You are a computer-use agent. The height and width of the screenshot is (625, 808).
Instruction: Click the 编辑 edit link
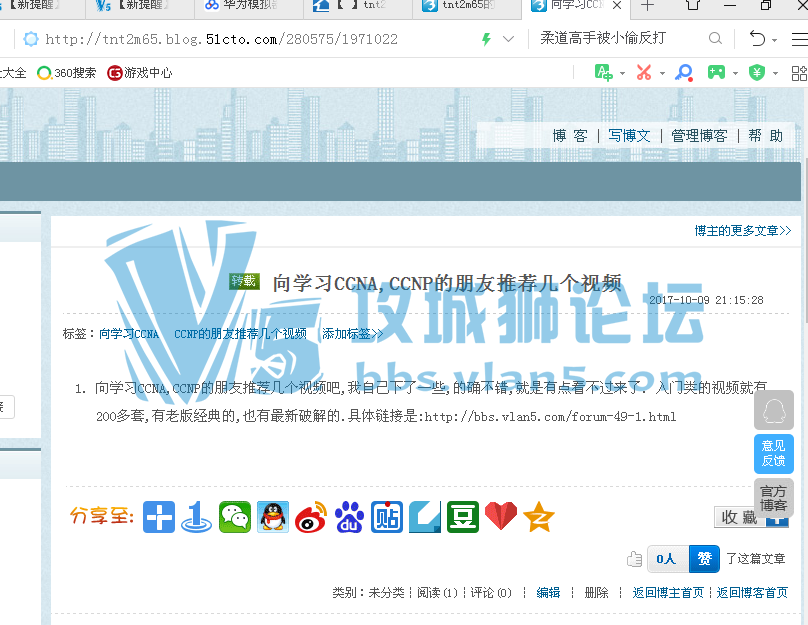click(548, 593)
